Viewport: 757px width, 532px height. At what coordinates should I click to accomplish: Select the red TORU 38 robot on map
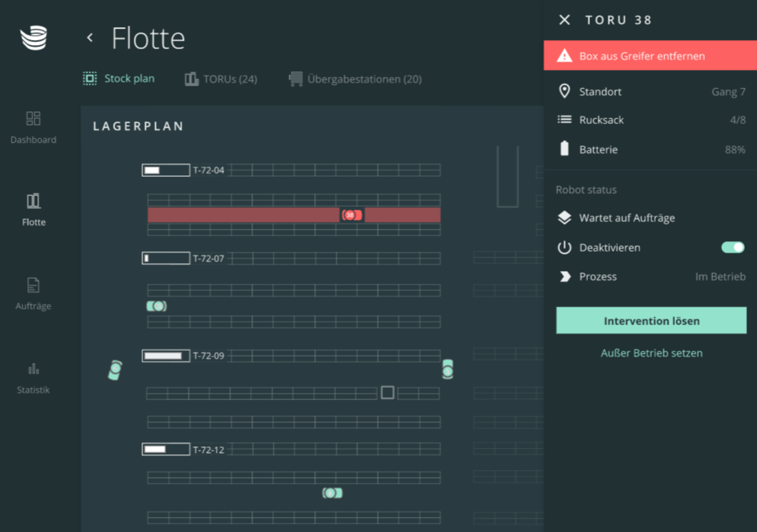(351, 215)
